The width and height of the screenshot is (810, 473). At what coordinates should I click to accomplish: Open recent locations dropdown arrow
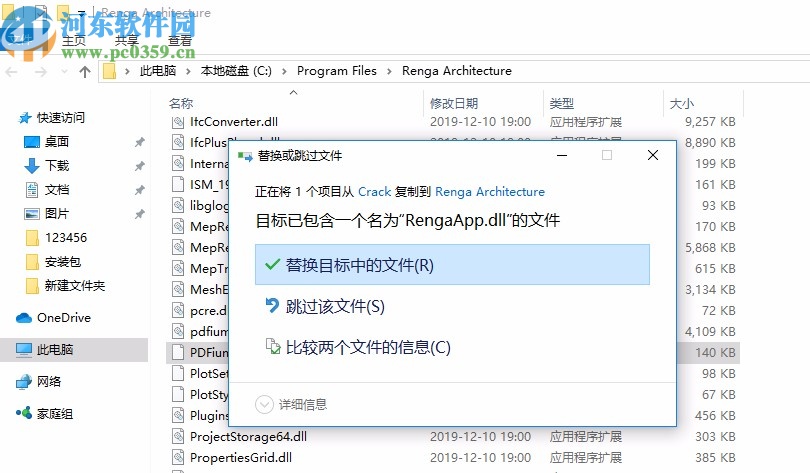pyautogui.click(x=65, y=72)
